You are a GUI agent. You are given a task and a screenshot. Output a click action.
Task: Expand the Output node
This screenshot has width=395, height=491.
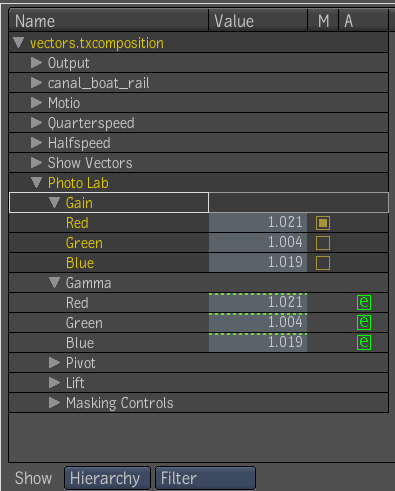point(36,63)
